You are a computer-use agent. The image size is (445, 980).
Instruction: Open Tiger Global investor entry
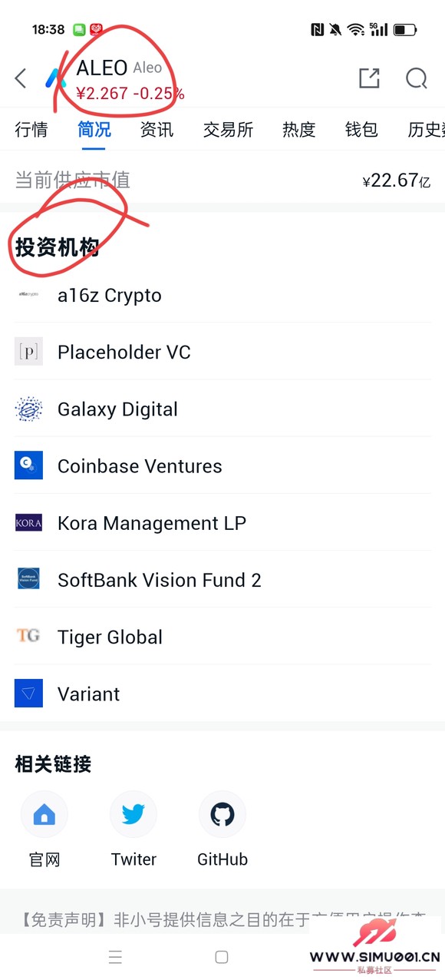tap(222, 637)
